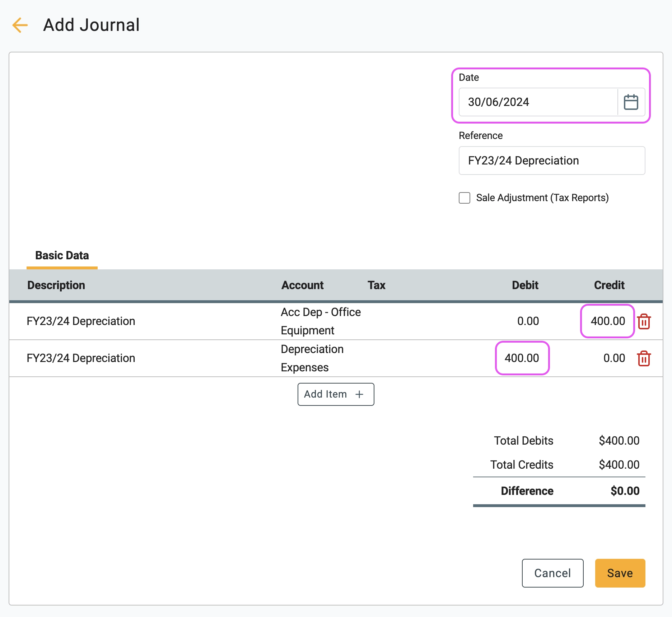The image size is (672, 617).
Task: Open the calendar date picker
Action: pyautogui.click(x=631, y=102)
